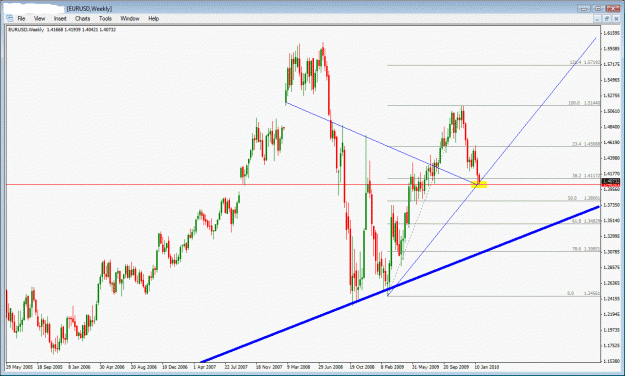This screenshot has height=376, width=625.
Task: Click the chart window icon beside File
Action: coord(10,18)
